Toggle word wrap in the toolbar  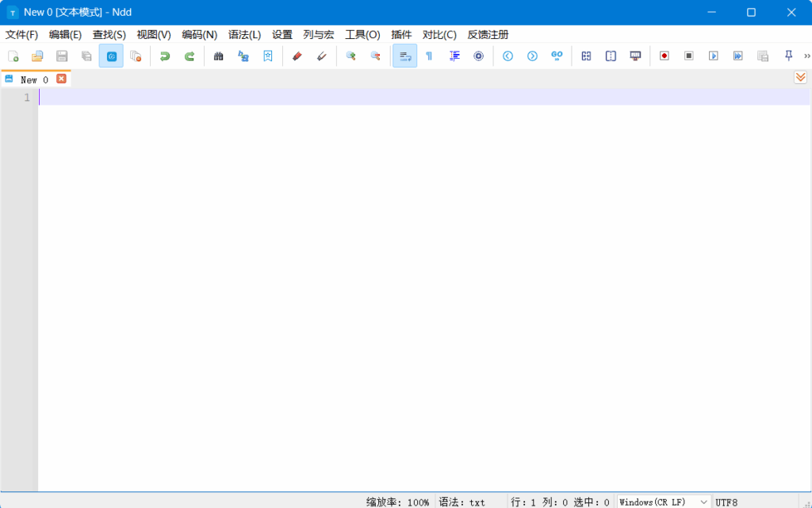[x=404, y=56]
